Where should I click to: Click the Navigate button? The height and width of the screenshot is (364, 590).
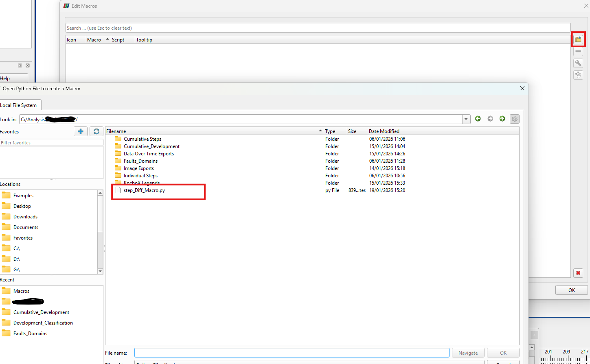click(468, 353)
